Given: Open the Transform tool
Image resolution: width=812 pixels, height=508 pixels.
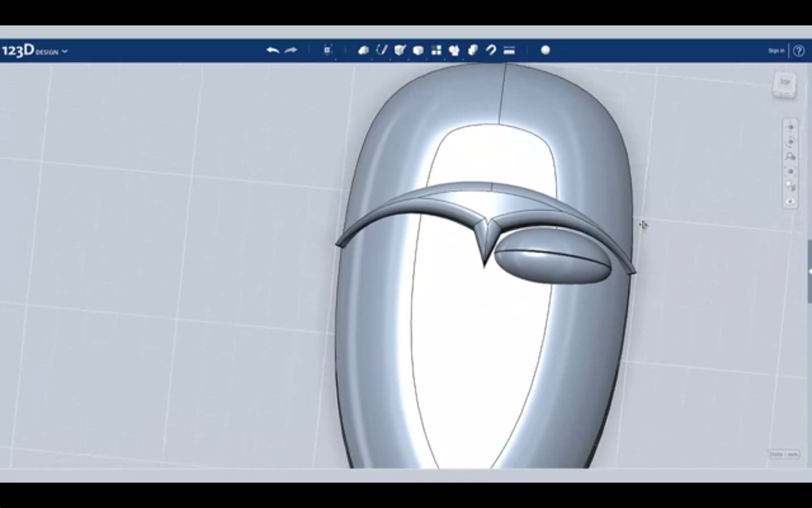Looking at the screenshot, I should [x=328, y=50].
